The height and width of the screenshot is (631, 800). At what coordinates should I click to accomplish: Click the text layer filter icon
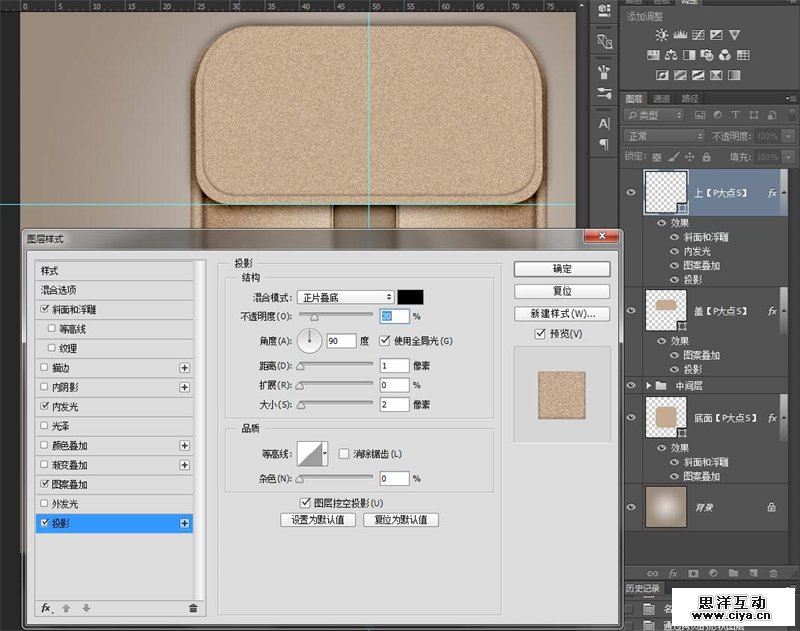click(736, 115)
